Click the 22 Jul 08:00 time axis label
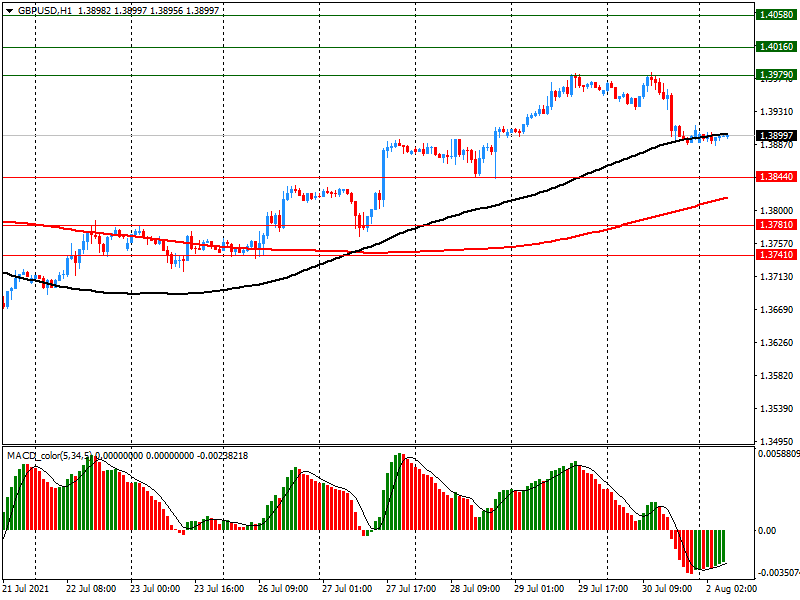 (x=91, y=589)
